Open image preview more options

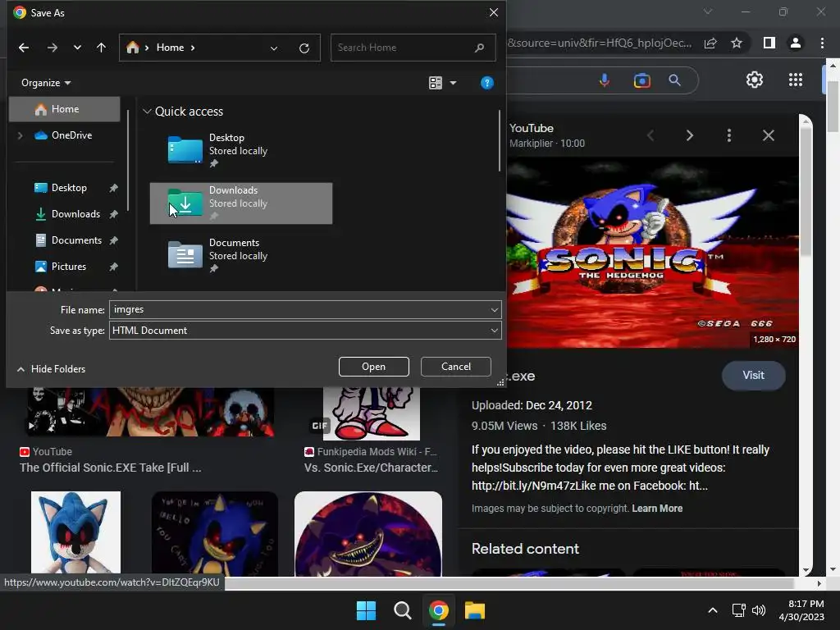729,135
